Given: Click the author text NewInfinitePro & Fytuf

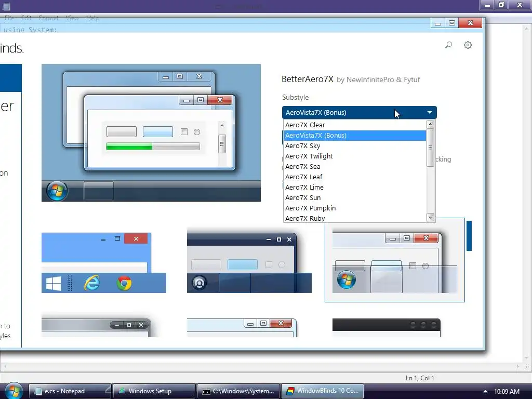Looking at the screenshot, I should (x=383, y=79).
